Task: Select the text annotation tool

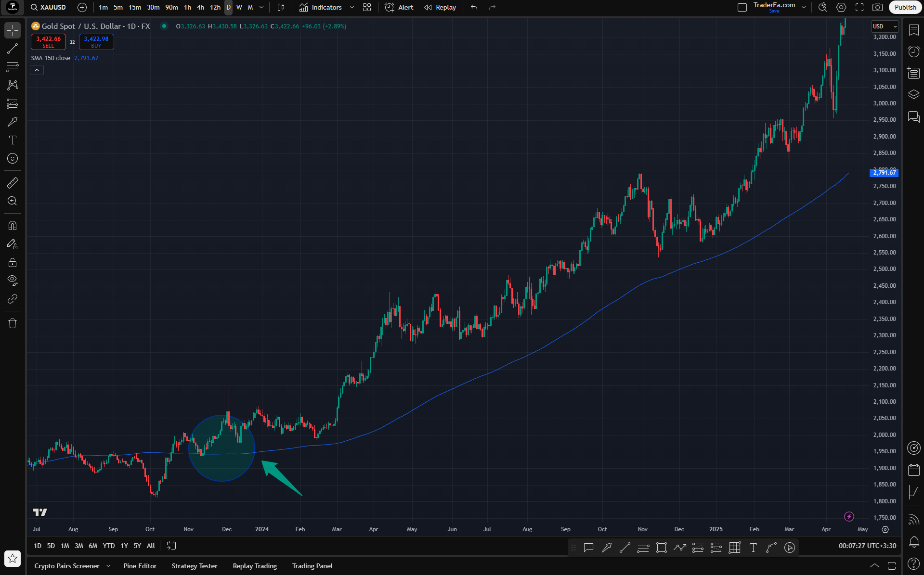Action: (13, 140)
